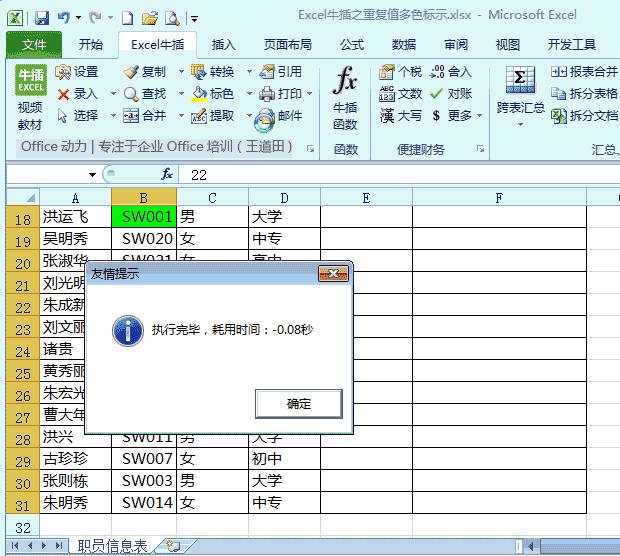Save the workbook from quick access toolbar
The height and width of the screenshot is (556, 620).
(42, 18)
